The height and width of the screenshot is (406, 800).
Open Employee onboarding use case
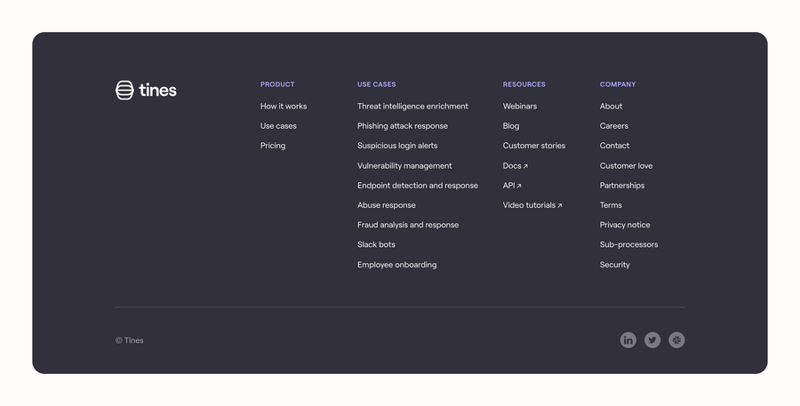coord(397,265)
